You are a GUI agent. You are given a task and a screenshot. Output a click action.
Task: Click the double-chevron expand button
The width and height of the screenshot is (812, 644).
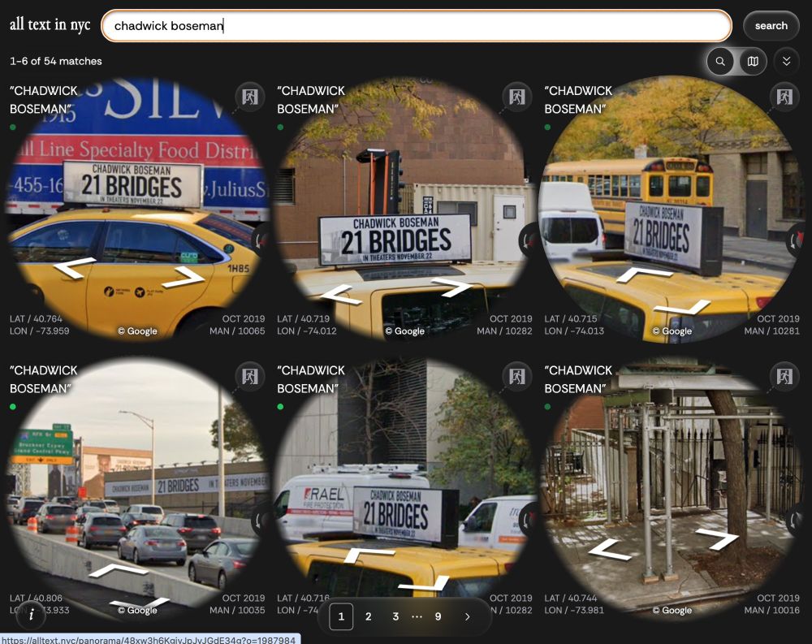pos(786,61)
